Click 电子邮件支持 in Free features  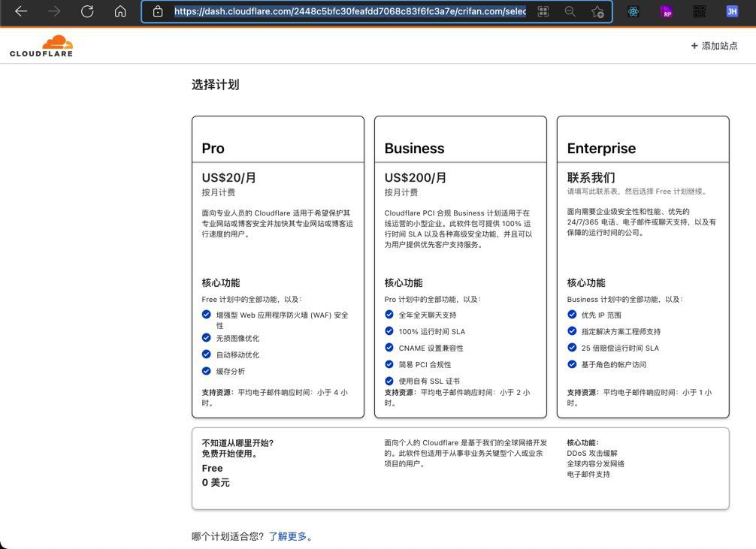(588, 475)
